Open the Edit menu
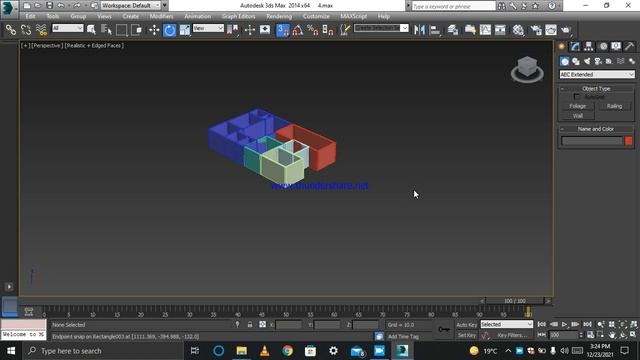Viewport: 640px width, 360px height. pos(30,16)
